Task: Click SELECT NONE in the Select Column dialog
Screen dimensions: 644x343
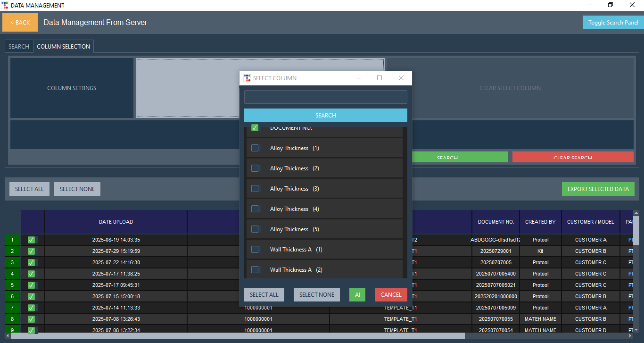Action: tap(316, 295)
